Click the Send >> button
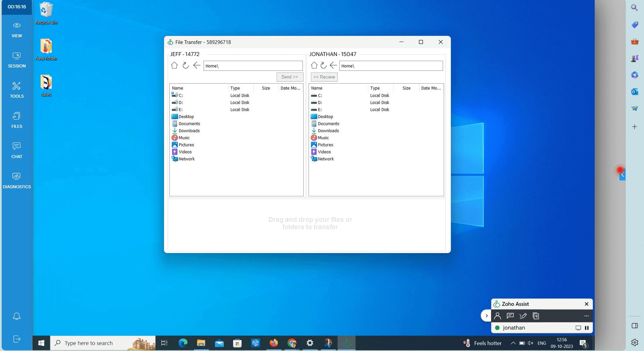644x351 pixels. pos(290,77)
